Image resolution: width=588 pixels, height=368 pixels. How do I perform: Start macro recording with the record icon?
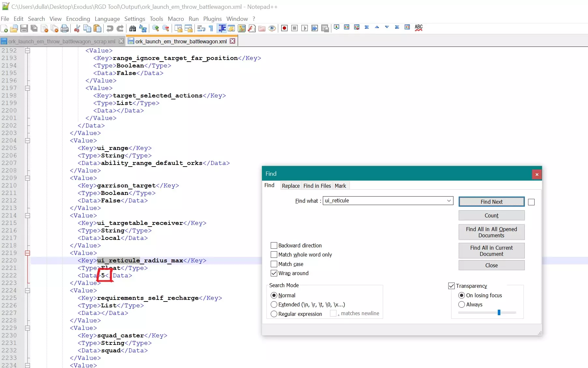pos(284,28)
